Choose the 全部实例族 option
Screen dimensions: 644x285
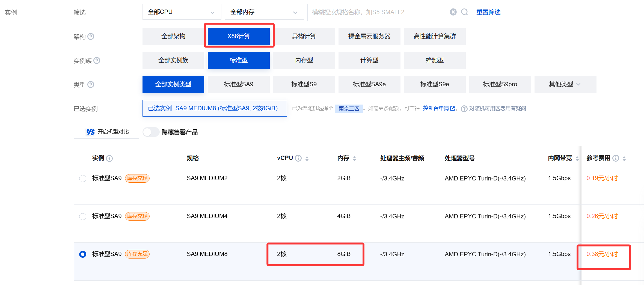[173, 60]
